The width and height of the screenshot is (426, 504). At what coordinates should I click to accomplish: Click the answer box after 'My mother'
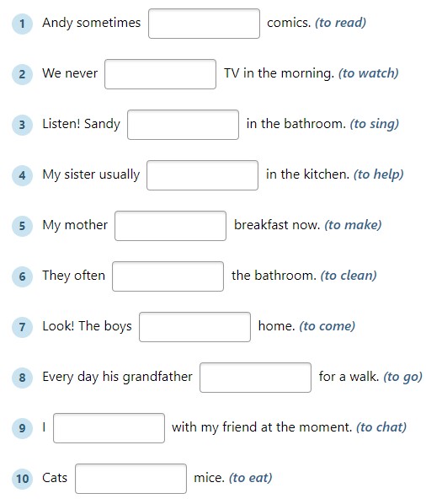tap(170, 226)
